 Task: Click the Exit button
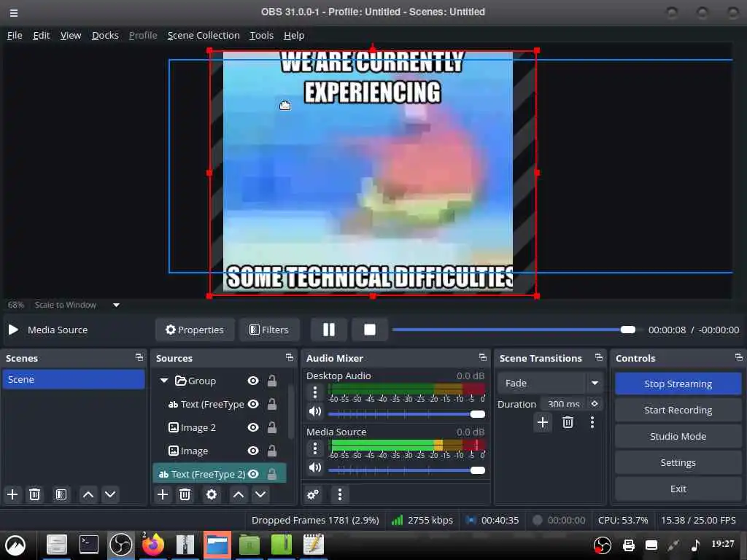(678, 489)
